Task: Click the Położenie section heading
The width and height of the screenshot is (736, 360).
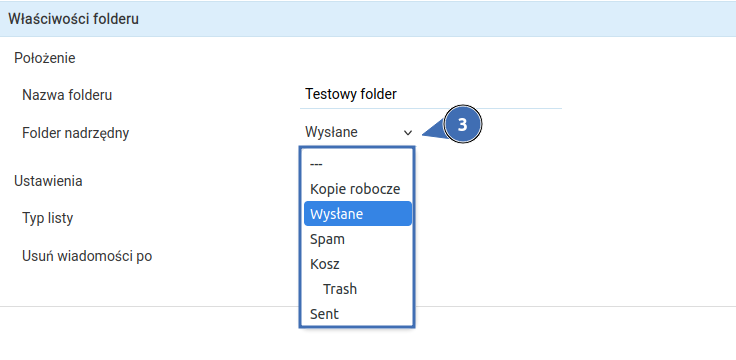Action: (45, 58)
